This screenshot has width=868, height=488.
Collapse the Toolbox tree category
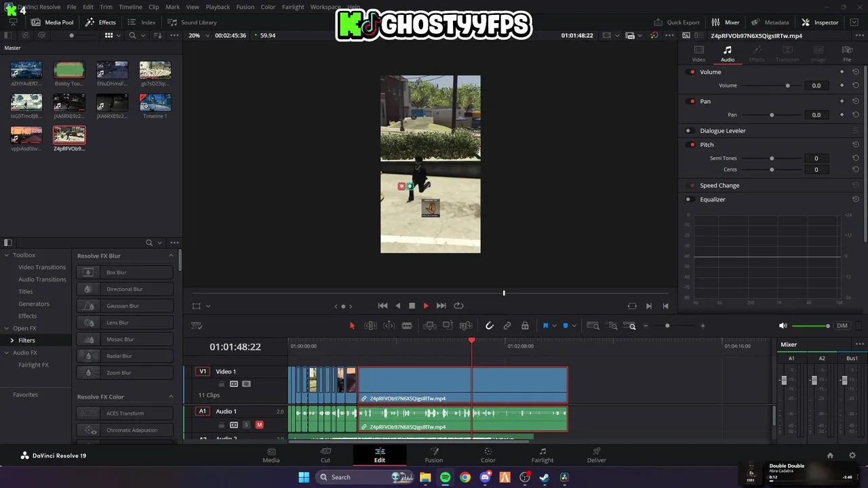tap(7, 255)
